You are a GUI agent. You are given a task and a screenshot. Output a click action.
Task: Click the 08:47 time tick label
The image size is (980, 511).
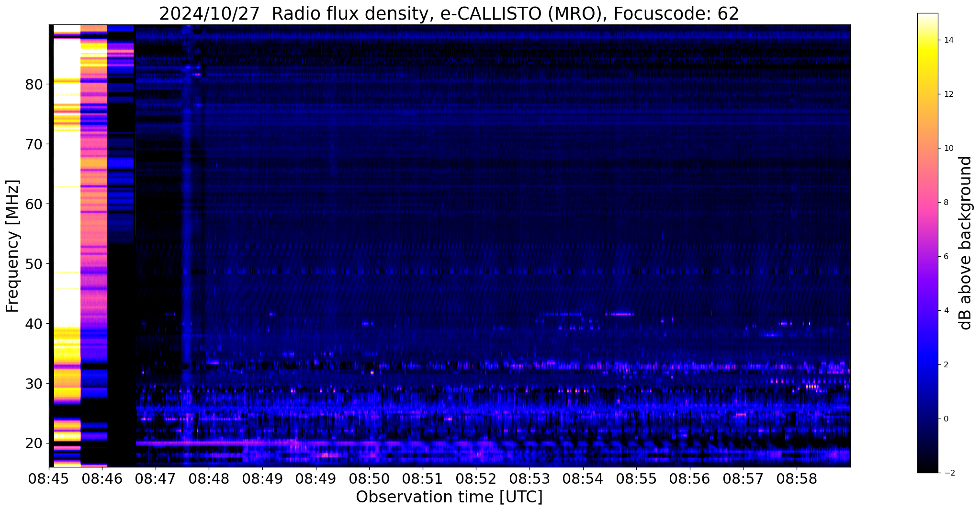point(155,479)
